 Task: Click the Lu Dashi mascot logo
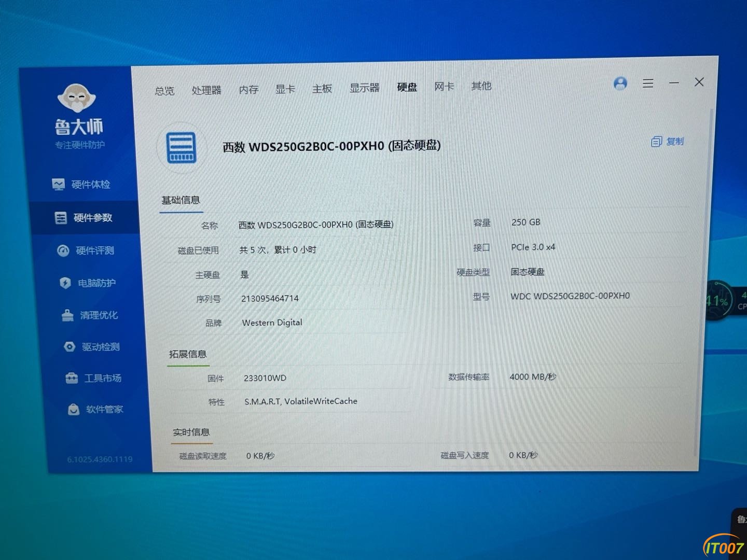[77, 99]
